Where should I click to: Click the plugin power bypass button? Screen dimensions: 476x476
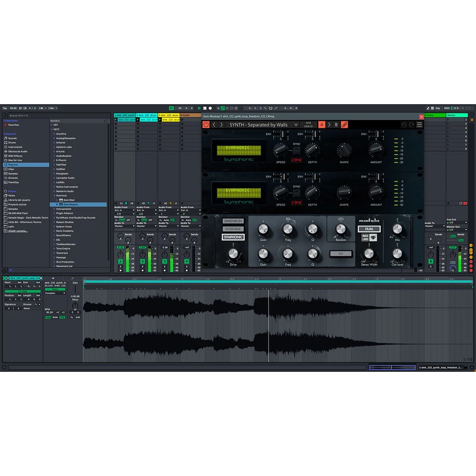[206, 125]
